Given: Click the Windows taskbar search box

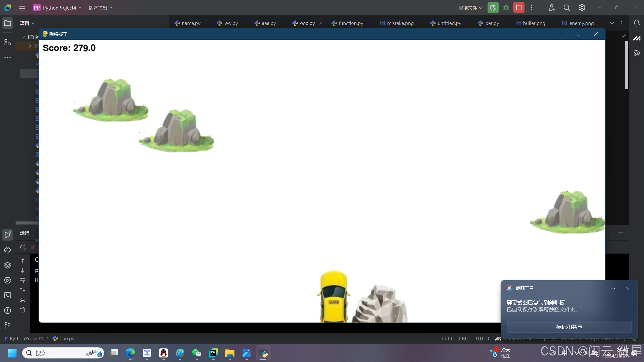Looking at the screenshot, I should pos(63,353).
